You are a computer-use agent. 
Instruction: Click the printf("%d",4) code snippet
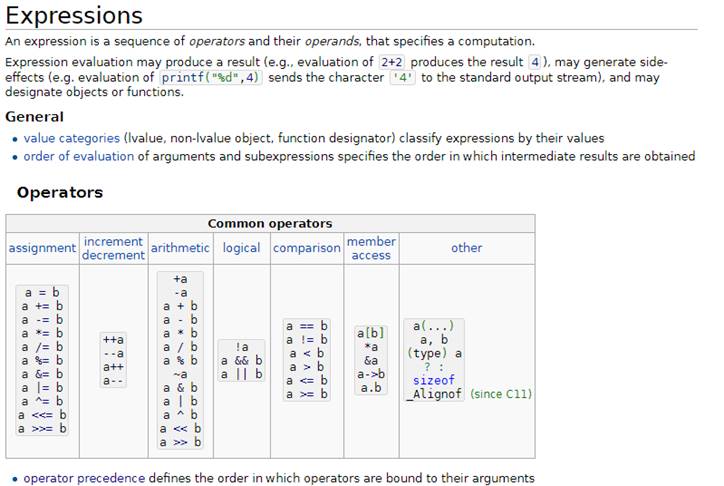[x=211, y=77]
